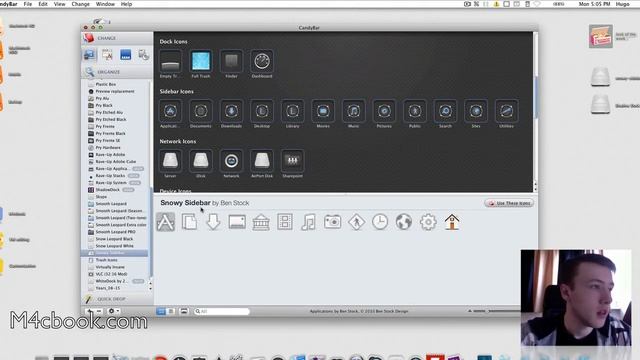Image resolution: width=640 pixels, height=360 pixels.
Task: Select the Dashboard dock icon
Action: click(x=262, y=61)
